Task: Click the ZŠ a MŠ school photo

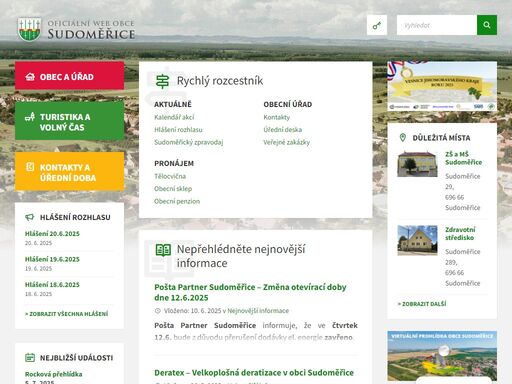Action: (x=417, y=164)
